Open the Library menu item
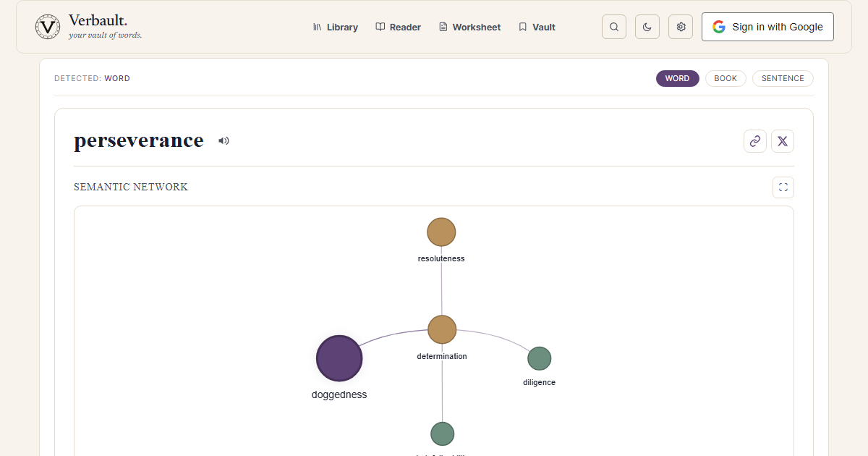 [x=336, y=27]
